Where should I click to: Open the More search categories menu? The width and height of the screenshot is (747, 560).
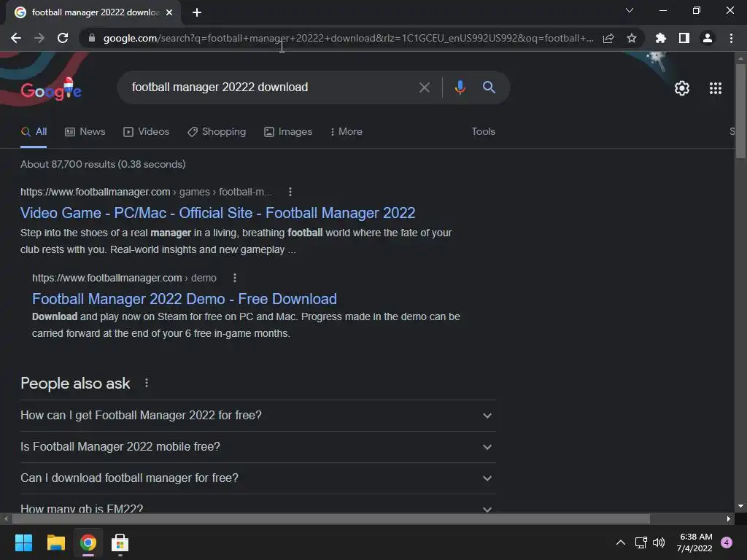point(346,132)
